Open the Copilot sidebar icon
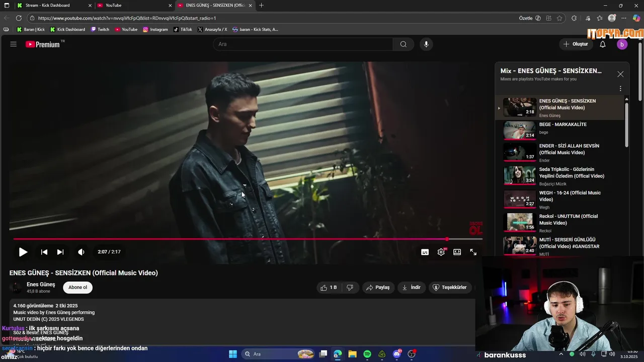The height and width of the screenshot is (362, 644). (636, 18)
